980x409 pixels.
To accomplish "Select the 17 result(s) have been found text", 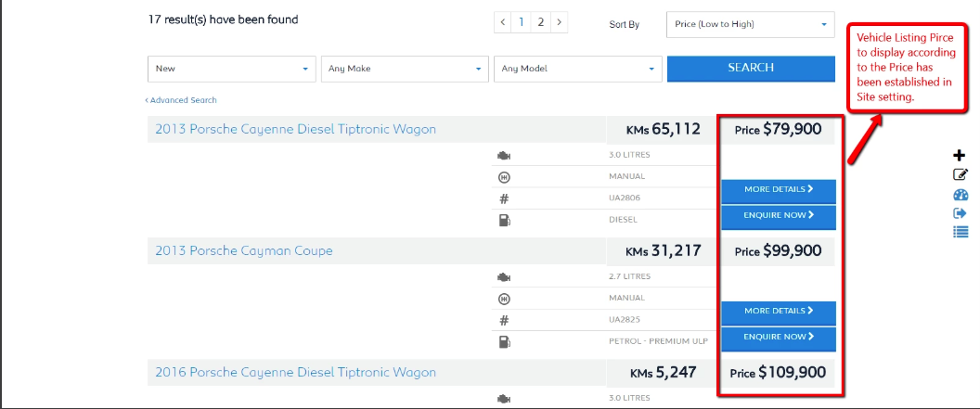I will pyautogui.click(x=223, y=20).
